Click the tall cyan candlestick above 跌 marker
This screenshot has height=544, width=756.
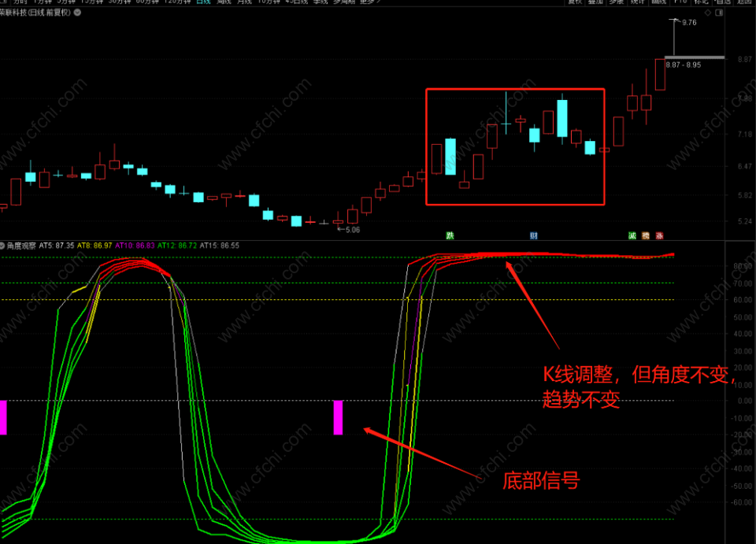point(450,157)
